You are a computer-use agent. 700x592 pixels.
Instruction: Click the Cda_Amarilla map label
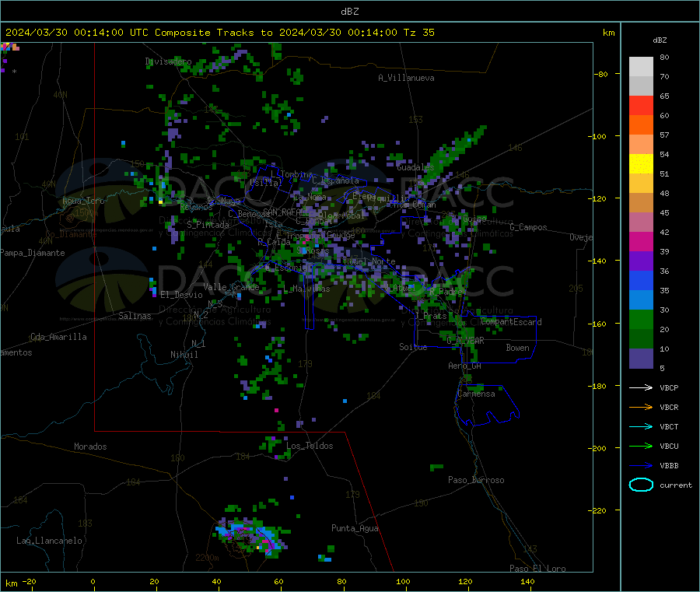point(58,337)
